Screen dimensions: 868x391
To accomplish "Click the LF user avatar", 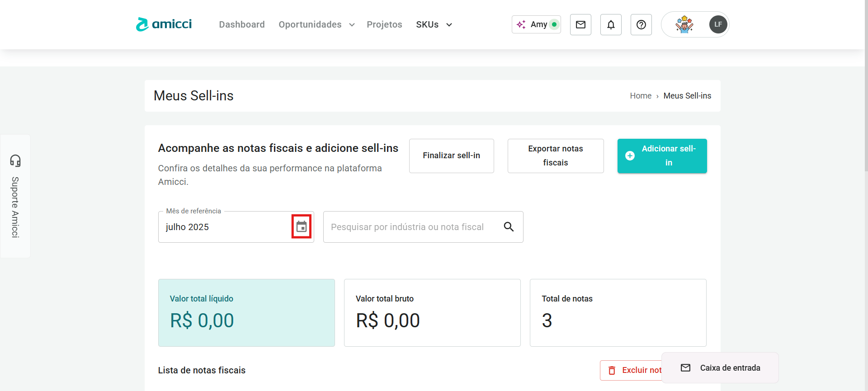I will [718, 24].
